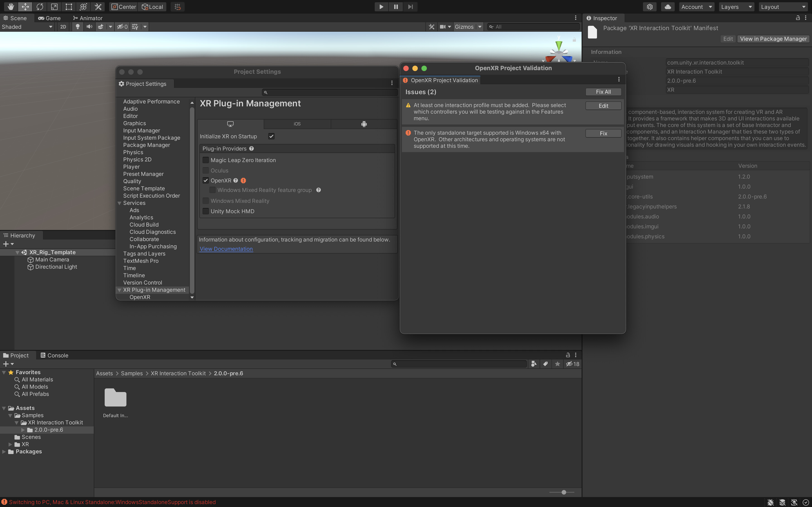Image resolution: width=812 pixels, height=507 pixels.
Task: Uncheck the OpenXR provider checkbox
Action: [x=206, y=180]
